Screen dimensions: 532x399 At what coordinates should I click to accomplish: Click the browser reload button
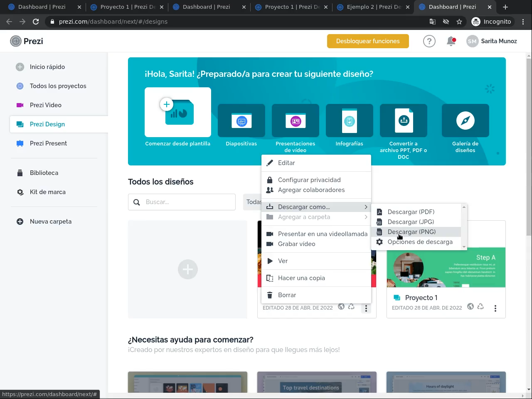point(36,22)
